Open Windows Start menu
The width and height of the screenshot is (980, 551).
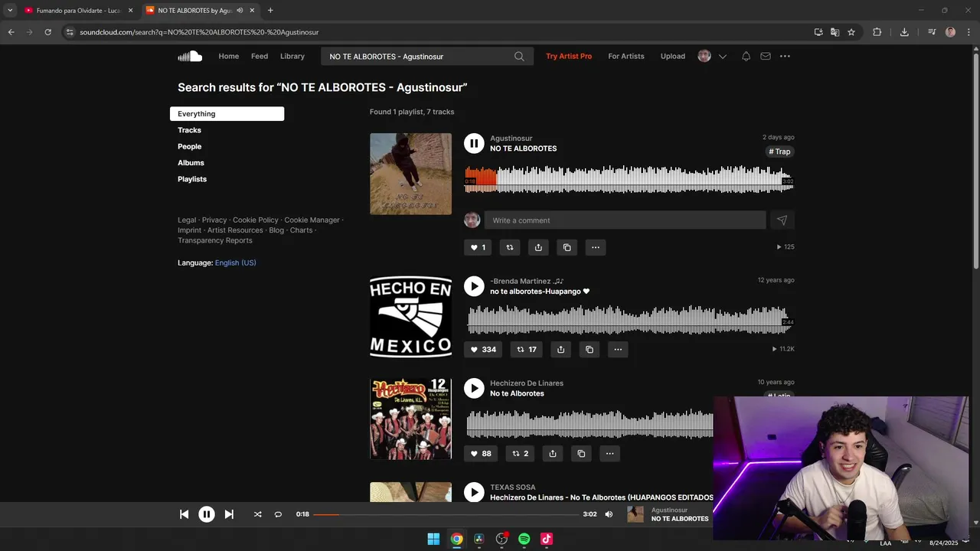pos(433,539)
